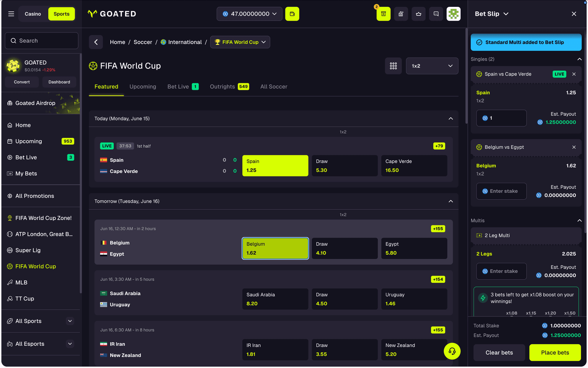The height and width of the screenshot is (368, 588).
Task: Open the leaderboard chart icon
Action: pyautogui.click(x=401, y=14)
